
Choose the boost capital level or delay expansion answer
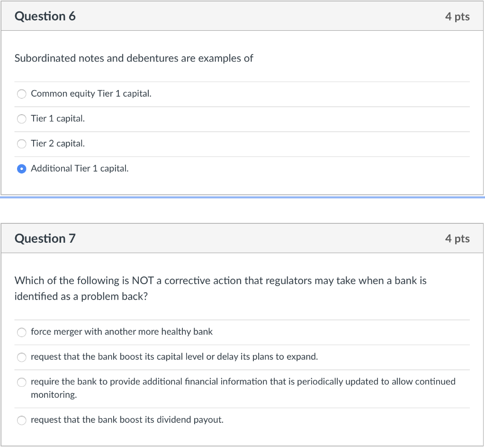(x=21, y=357)
